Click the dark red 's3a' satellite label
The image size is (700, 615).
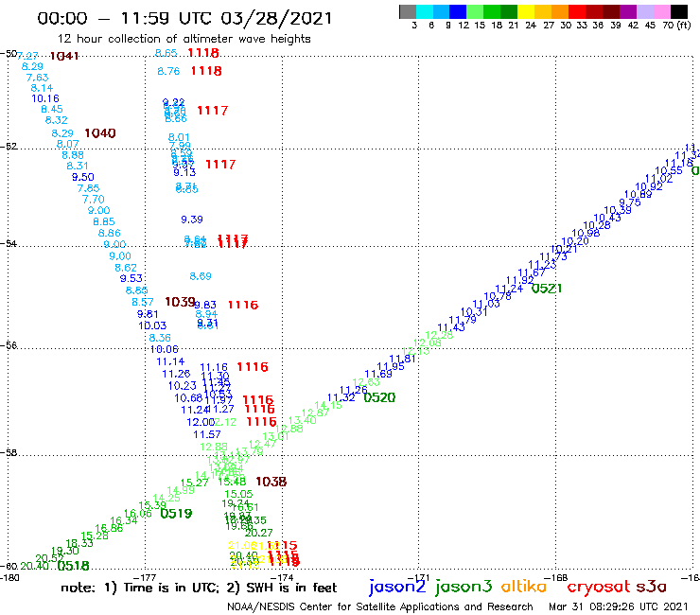pos(652,587)
